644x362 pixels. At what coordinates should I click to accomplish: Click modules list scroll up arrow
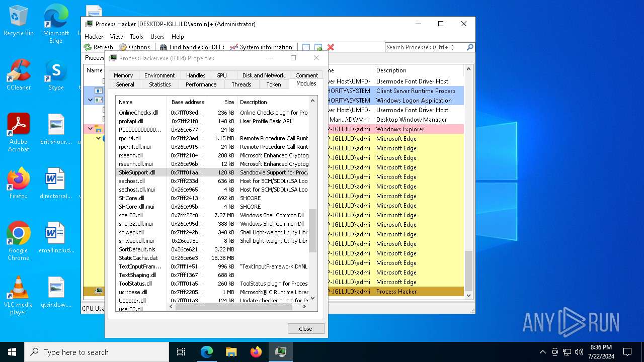pyautogui.click(x=312, y=101)
